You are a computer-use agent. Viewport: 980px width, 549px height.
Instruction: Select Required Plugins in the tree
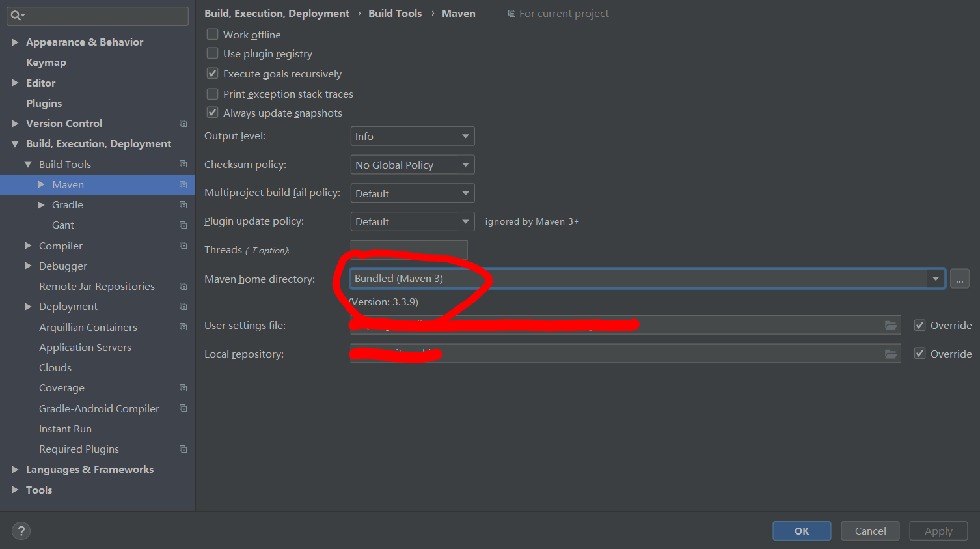click(x=79, y=449)
